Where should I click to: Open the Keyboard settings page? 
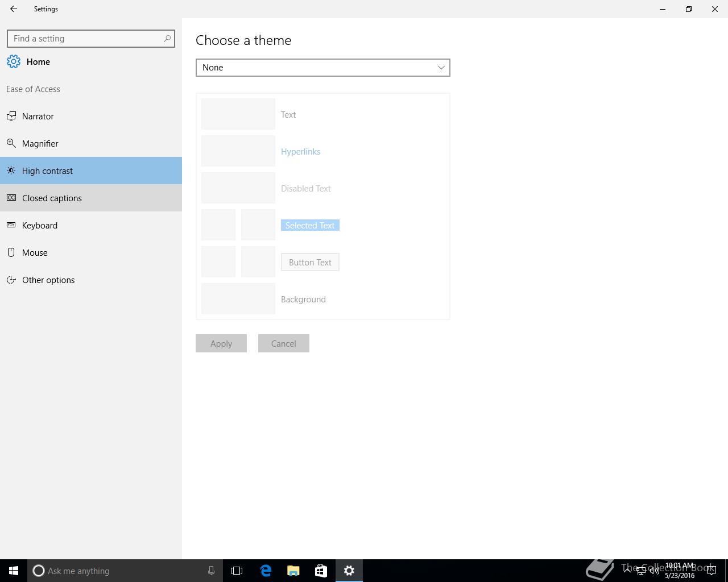tap(91, 225)
